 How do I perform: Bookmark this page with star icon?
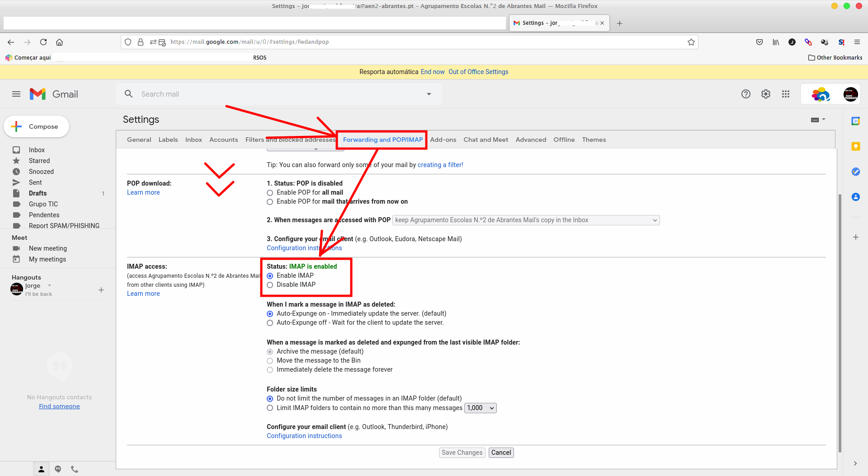pos(691,42)
